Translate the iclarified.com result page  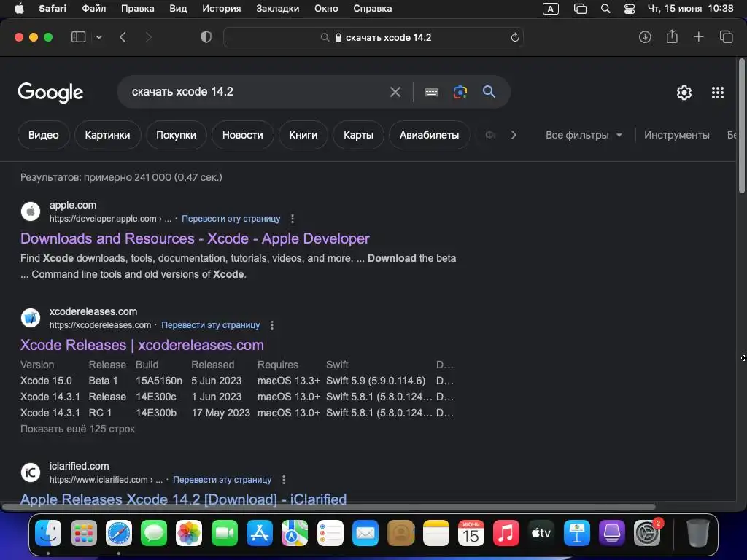[222, 480]
